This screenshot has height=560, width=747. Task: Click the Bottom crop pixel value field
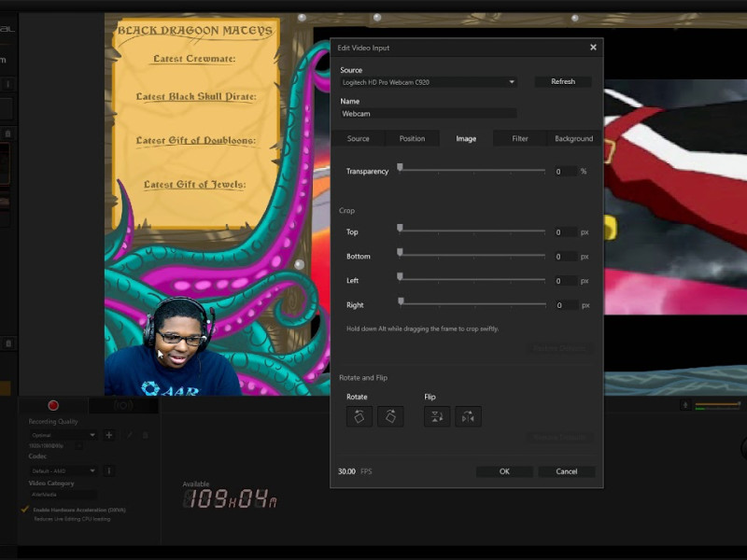tap(565, 257)
